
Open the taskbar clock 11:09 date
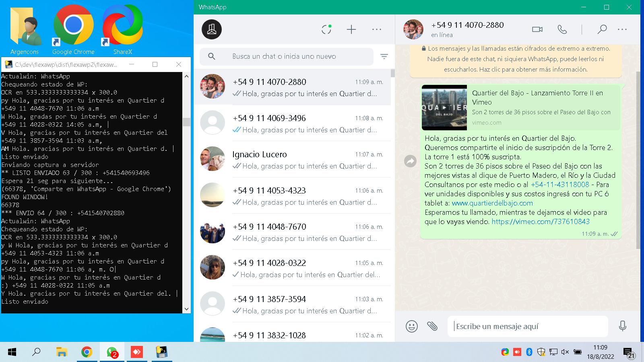click(x=600, y=352)
